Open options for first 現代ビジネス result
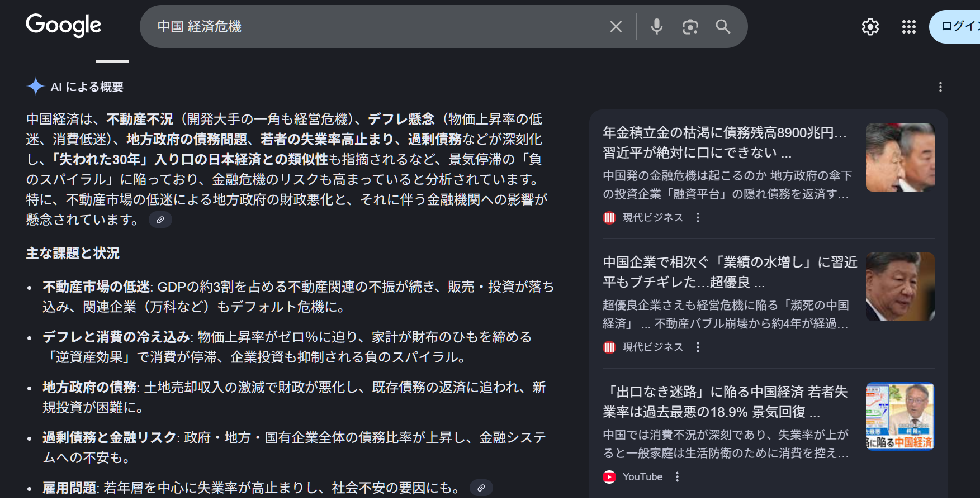The image size is (980, 501). point(698,218)
